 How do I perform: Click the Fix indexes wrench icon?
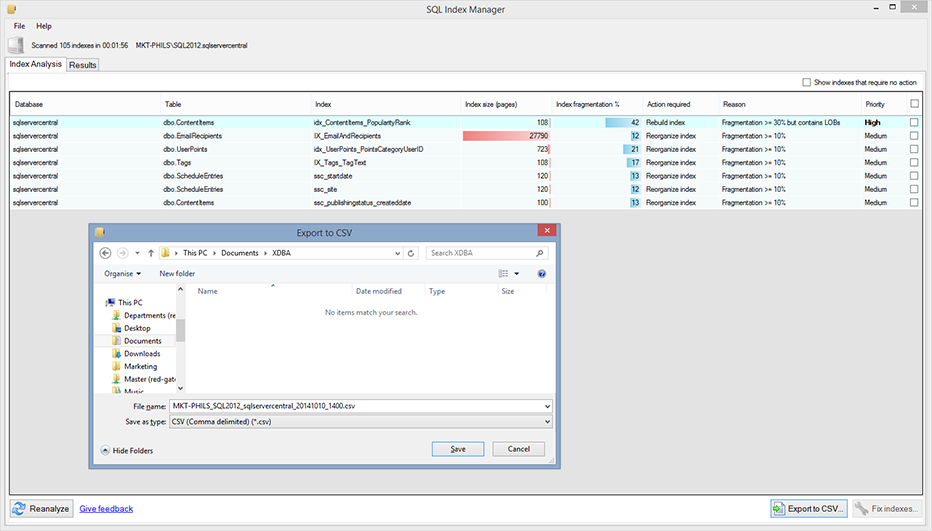pyautogui.click(x=861, y=508)
